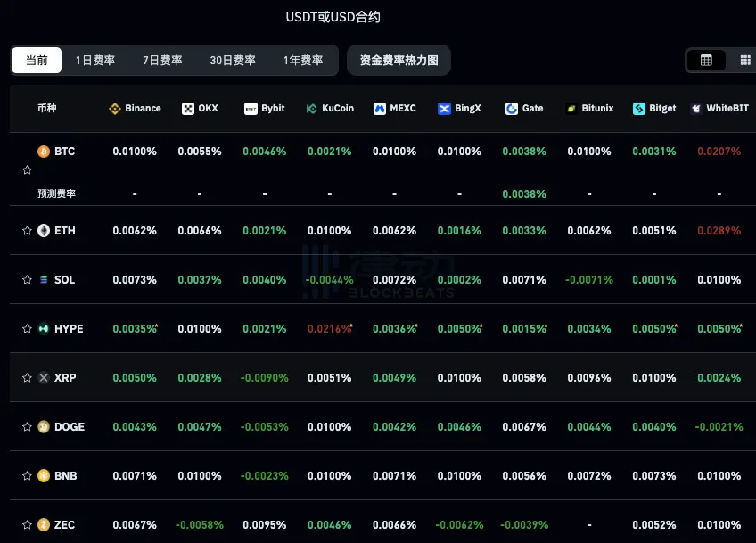Click BNB Bybit rate -0.0023%
The height and width of the screenshot is (543, 756).
click(264, 476)
